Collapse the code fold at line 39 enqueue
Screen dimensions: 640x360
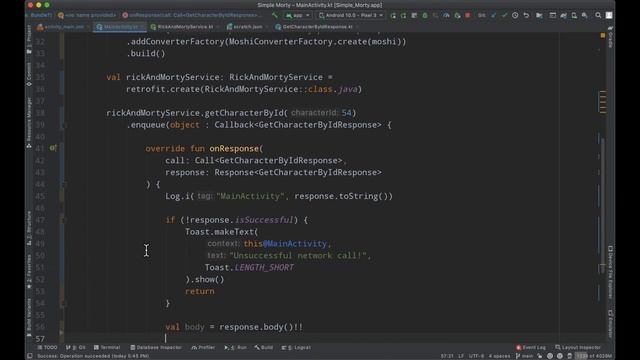62,125
